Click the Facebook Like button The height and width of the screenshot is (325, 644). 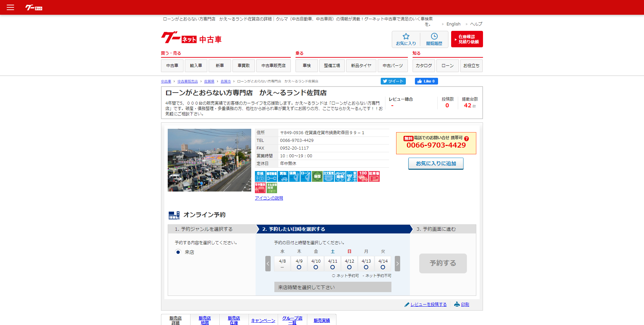click(x=426, y=81)
